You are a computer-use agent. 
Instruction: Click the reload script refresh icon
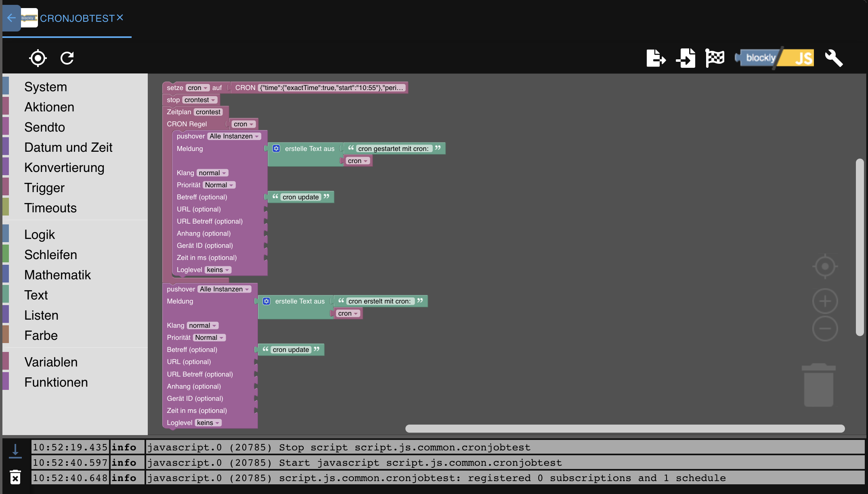pyautogui.click(x=67, y=58)
